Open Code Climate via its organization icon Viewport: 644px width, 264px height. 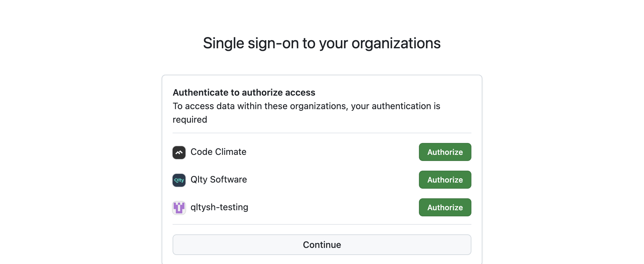[x=179, y=152]
